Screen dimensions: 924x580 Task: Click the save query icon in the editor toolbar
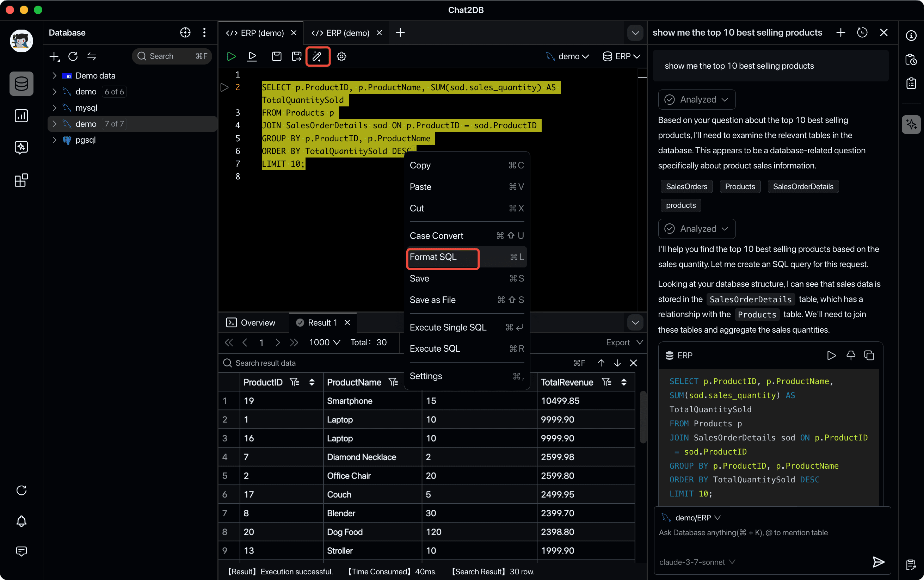tap(277, 56)
